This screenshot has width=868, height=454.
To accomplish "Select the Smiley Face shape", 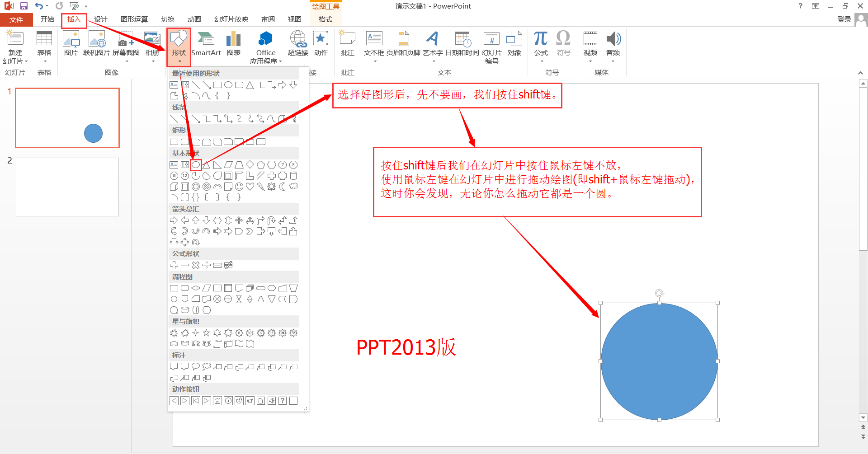I will (x=239, y=187).
